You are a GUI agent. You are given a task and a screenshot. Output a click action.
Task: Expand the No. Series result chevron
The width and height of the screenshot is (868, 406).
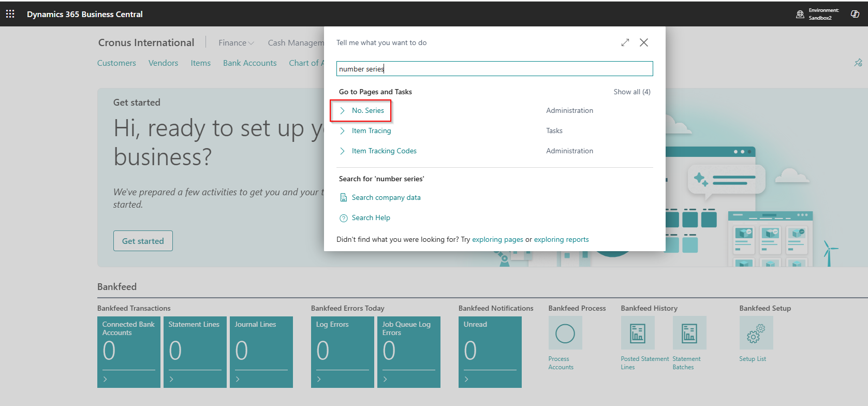click(x=343, y=110)
